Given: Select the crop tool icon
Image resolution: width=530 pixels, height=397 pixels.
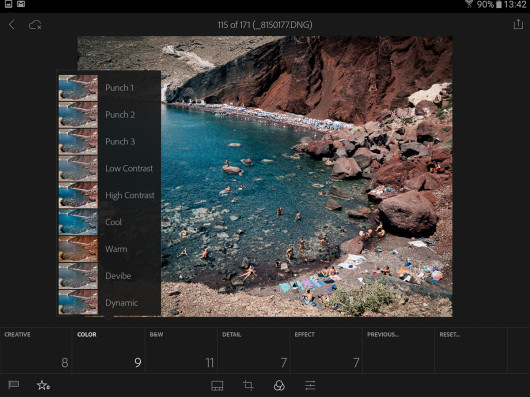Looking at the screenshot, I should [x=248, y=385].
